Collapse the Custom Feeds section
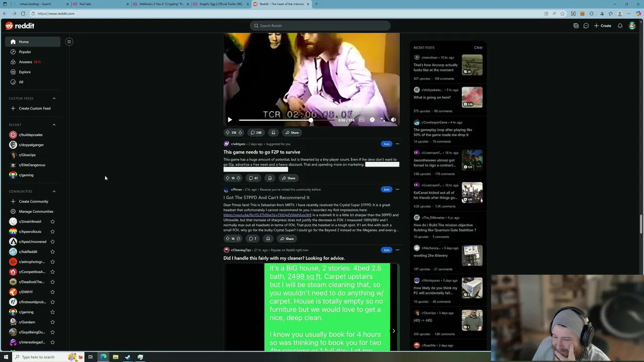Screen dimensions: 644x362 (x=54, y=99)
